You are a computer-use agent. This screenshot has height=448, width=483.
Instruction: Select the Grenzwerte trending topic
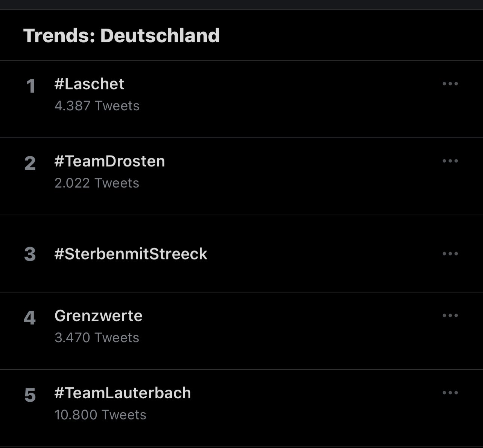coord(98,315)
